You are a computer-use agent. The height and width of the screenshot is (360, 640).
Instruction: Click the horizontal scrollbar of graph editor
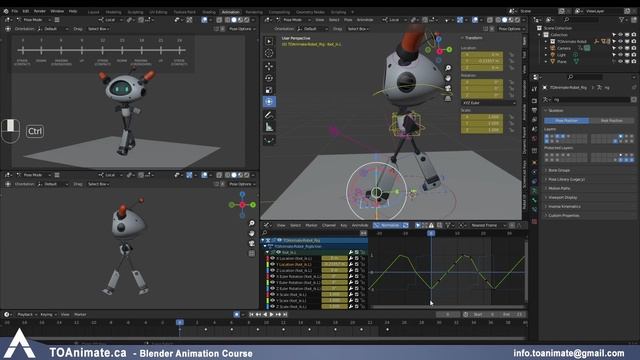(x=448, y=307)
